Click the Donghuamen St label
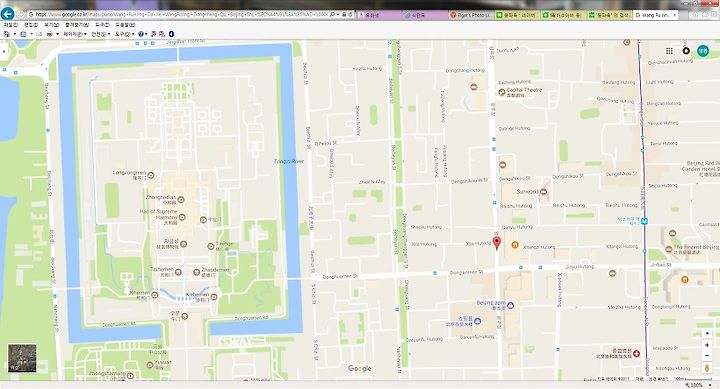The height and width of the screenshot is (389, 720). [340, 277]
